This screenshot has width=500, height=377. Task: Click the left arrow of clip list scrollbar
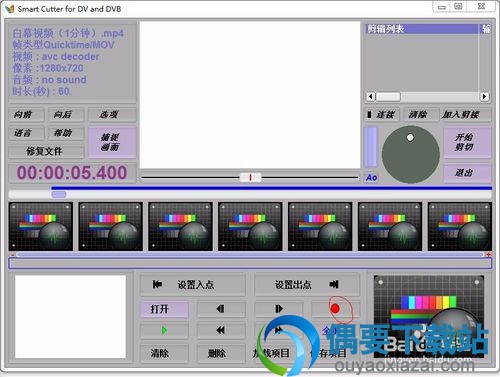point(370,97)
